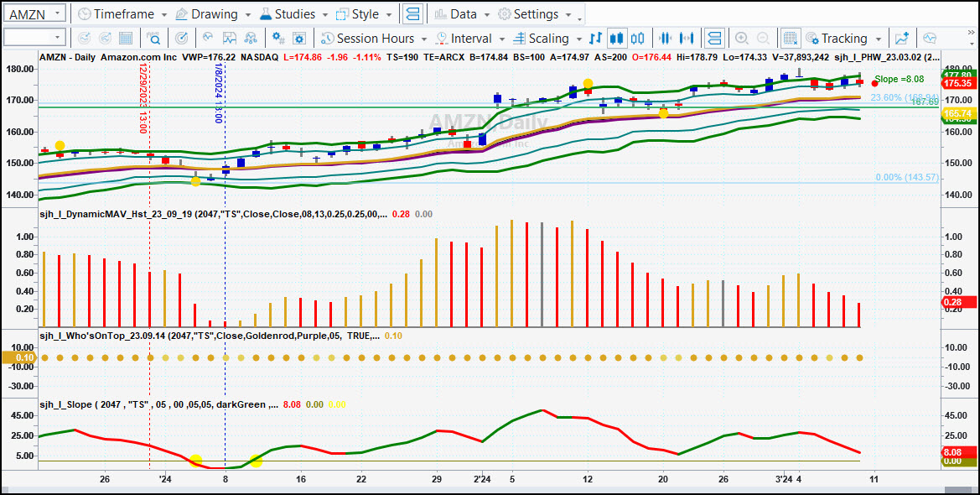Click the chart title 'AMZN - Daily Amazon.com Inc'
Viewport: 980px width, 495px height.
click(109, 57)
